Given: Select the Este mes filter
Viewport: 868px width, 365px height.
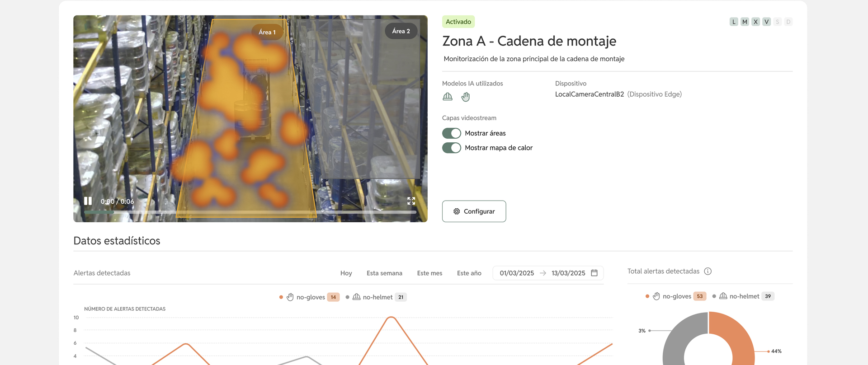Looking at the screenshot, I should click(x=429, y=273).
